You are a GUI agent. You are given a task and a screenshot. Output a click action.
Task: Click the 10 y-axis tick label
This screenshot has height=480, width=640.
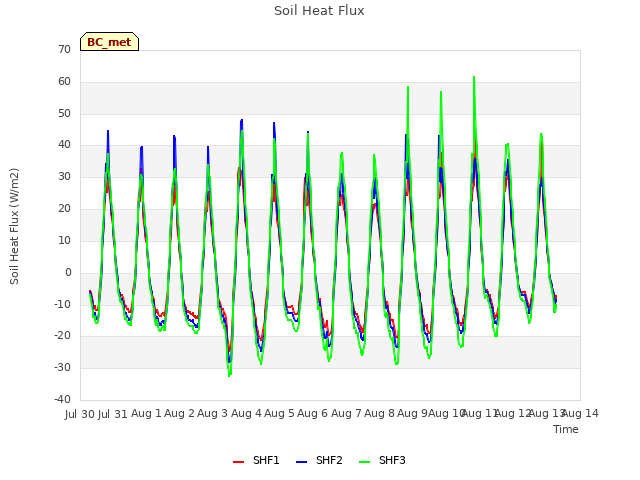tap(64, 240)
